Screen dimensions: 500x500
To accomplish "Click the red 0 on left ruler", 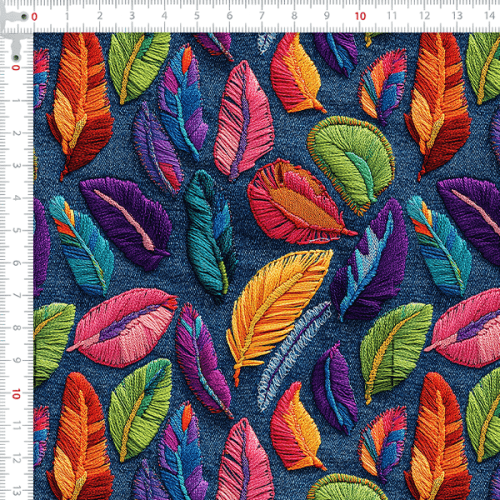I will click(16, 68).
